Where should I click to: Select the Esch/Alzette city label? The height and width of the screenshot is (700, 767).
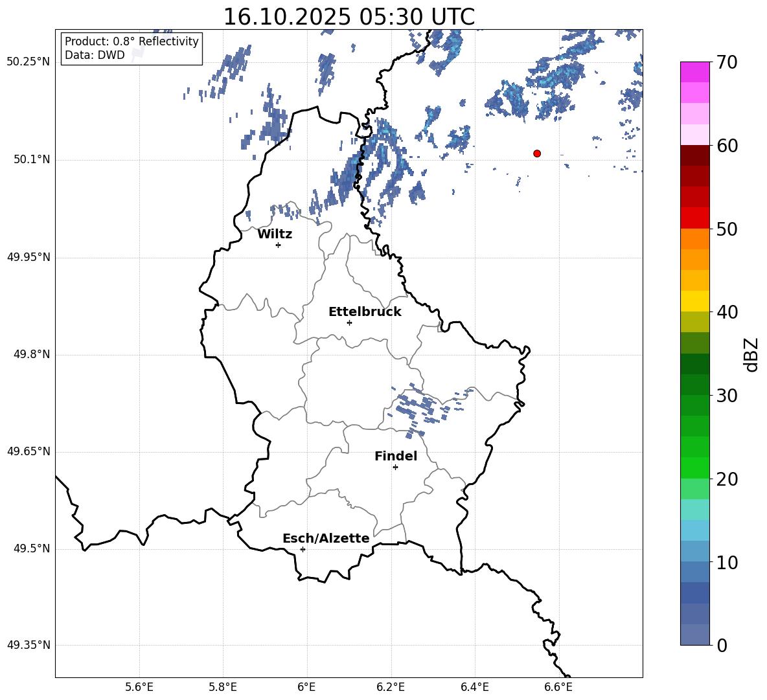326,538
